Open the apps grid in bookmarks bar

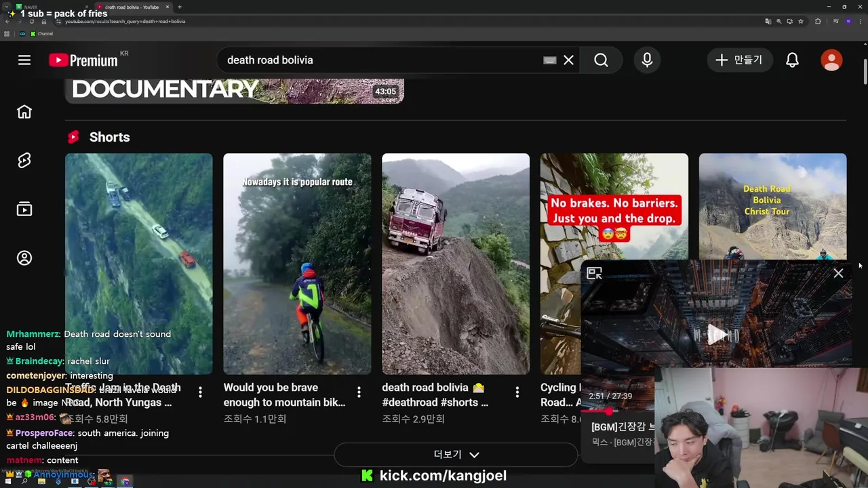point(7,34)
